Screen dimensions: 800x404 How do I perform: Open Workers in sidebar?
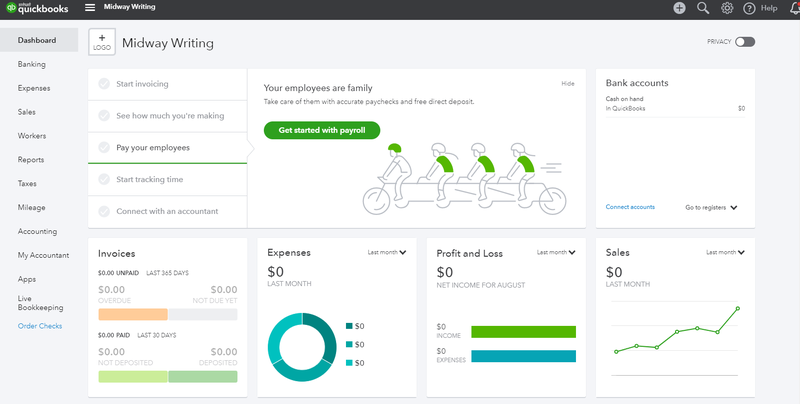[32, 136]
